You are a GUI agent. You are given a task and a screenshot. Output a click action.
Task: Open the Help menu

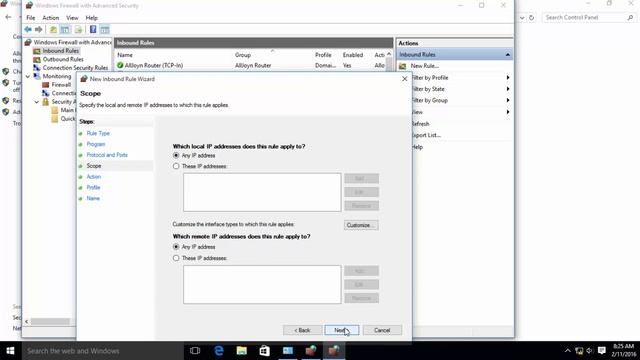[91, 18]
